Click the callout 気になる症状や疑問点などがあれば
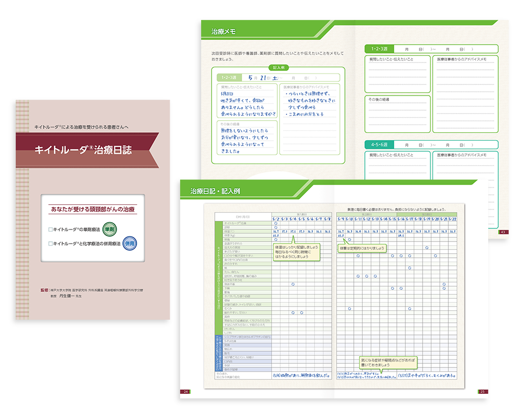Screen dimensions: 525x420 (388, 362)
